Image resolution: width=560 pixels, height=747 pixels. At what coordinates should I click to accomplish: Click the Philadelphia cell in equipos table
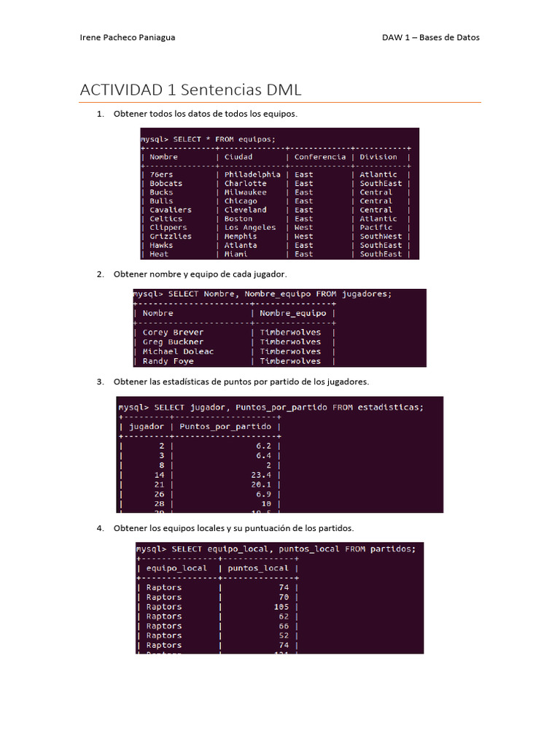pos(252,175)
